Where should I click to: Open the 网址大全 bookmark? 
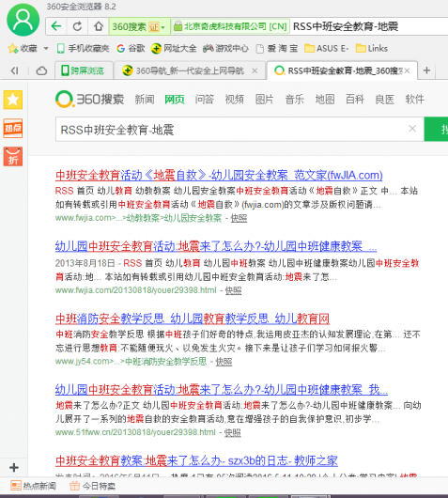174,48
